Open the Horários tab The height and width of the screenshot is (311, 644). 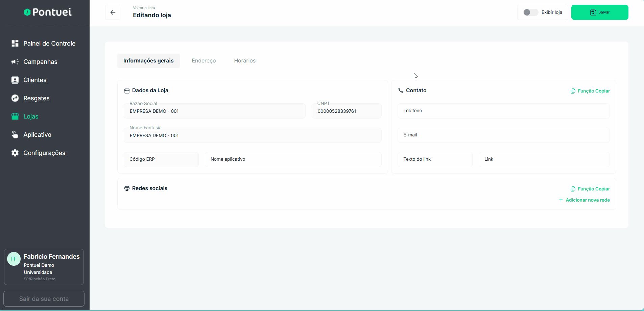[245, 61]
